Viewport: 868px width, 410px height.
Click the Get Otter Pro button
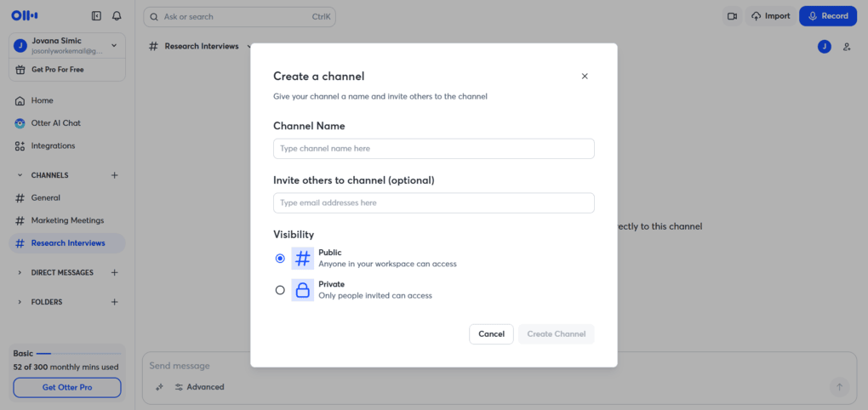[x=67, y=388]
